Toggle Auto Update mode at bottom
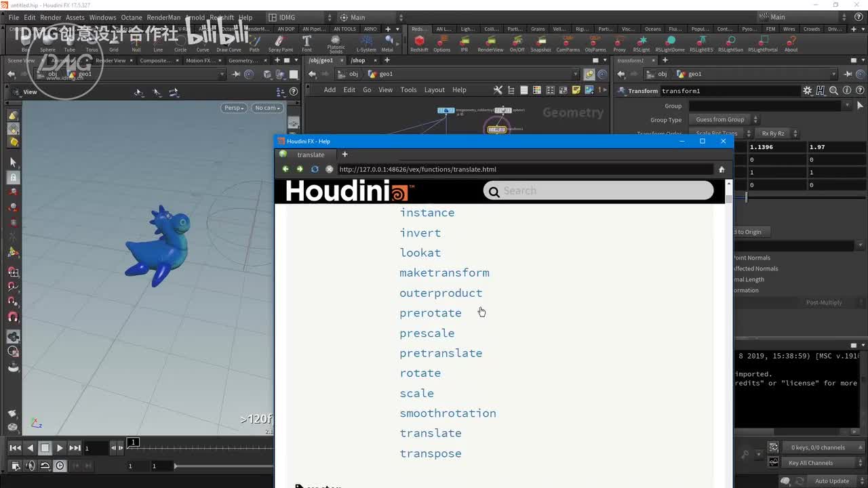The height and width of the screenshot is (488, 868). coord(832,481)
